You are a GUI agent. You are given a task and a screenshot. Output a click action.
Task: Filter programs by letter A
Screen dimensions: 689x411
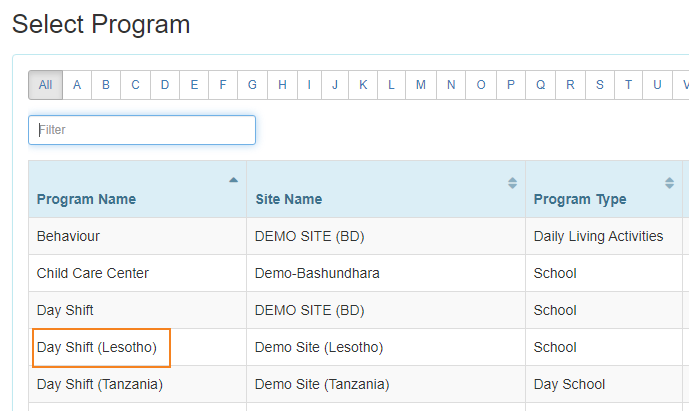77,85
